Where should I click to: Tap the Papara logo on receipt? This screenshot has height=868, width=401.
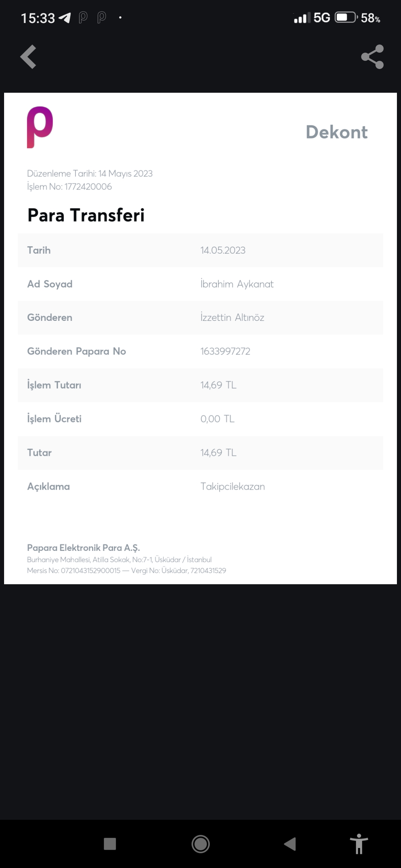coord(40,127)
